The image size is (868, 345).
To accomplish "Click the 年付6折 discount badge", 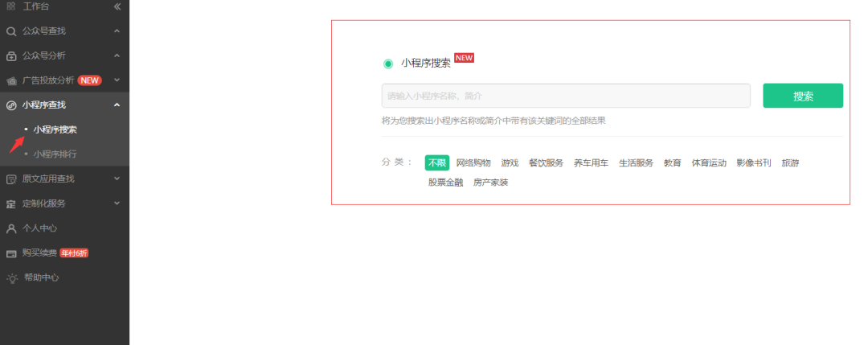I will 74,253.
